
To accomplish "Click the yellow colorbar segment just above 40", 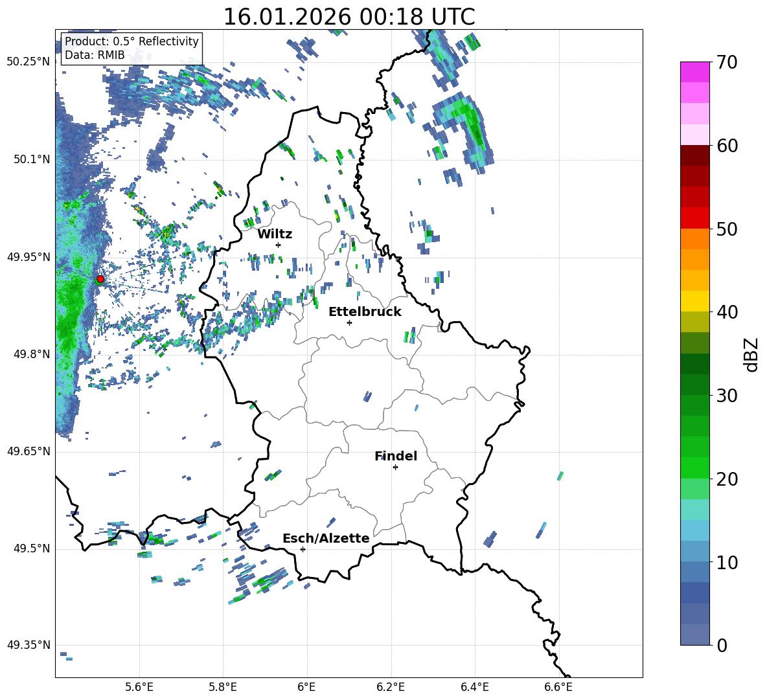I will [694, 301].
